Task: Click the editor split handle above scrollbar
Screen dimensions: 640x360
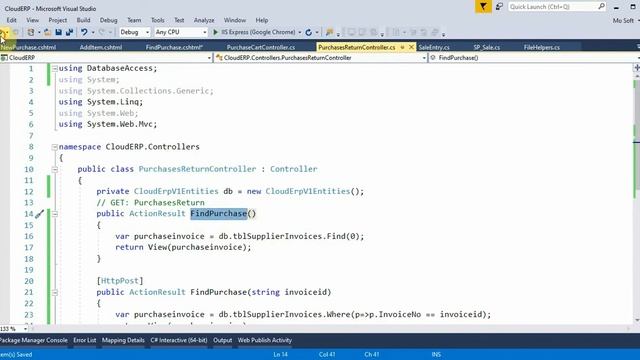Action: [x=637, y=68]
